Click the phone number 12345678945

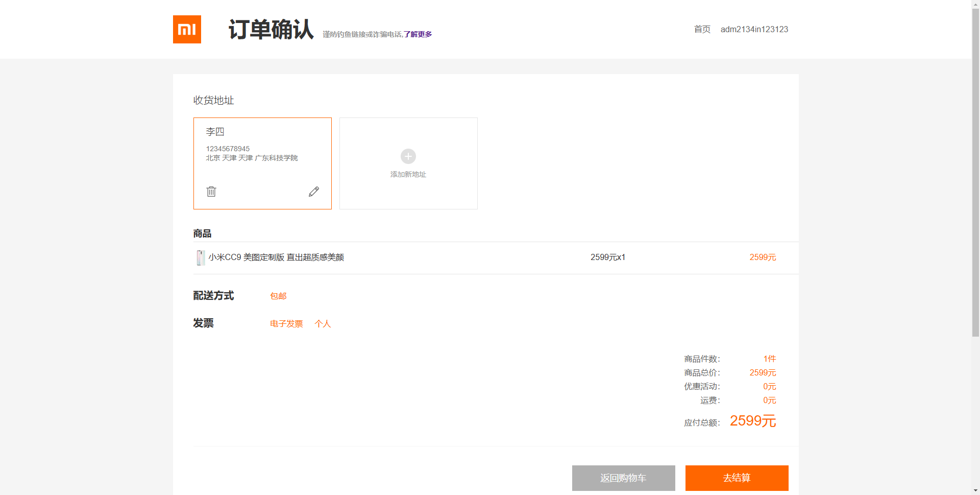pos(228,149)
